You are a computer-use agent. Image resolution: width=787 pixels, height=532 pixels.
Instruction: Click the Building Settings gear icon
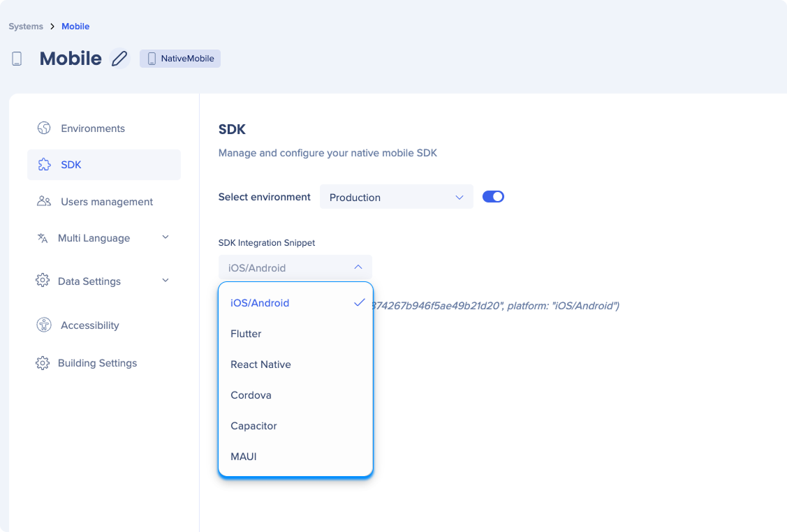[x=43, y=363]
